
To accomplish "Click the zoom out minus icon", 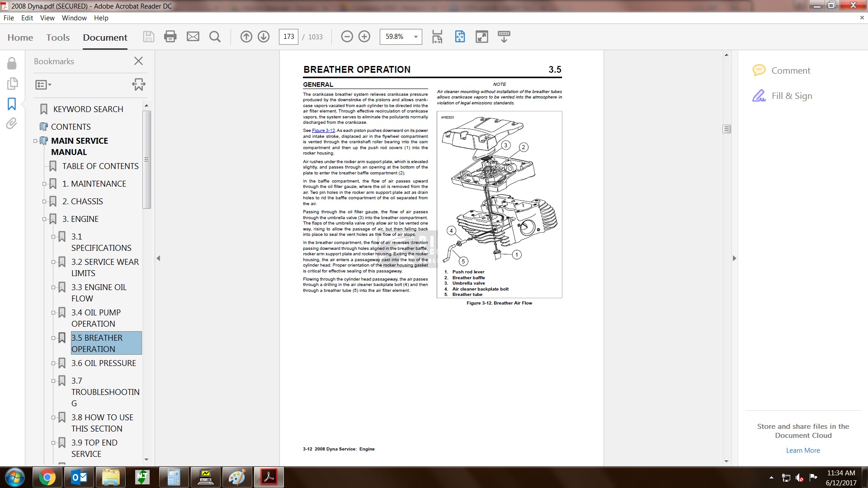I will (347, 37).
